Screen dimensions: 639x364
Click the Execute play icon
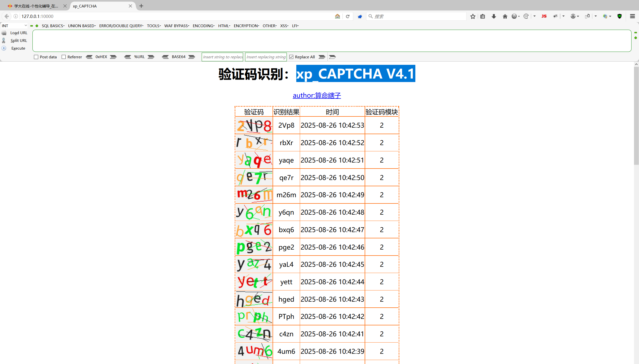click(4, 48)
